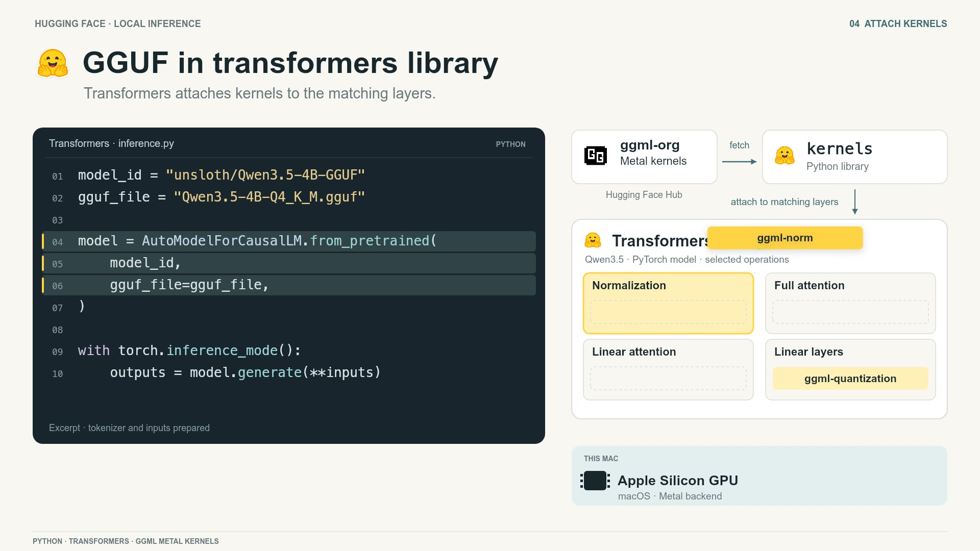
Task: Click 'Metal kernels' subtitle in ggml-org card
Action: [653, 161]
